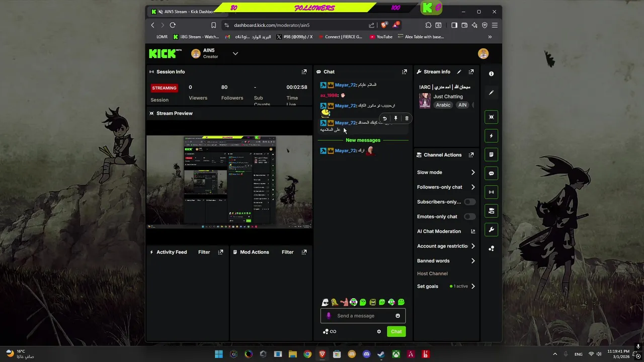Open AI Chat Moderation link
The height and width of the screenshot is (362, 644).
click(x=446, y=231)
